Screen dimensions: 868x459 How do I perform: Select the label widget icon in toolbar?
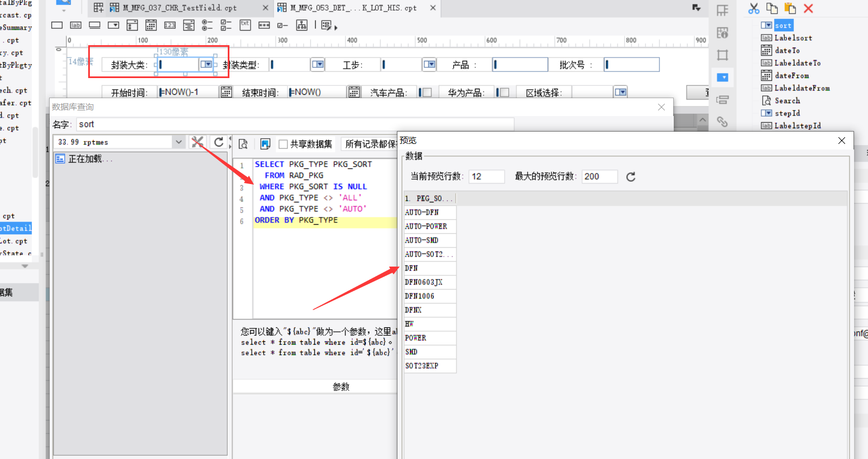(x=76, y=25)
